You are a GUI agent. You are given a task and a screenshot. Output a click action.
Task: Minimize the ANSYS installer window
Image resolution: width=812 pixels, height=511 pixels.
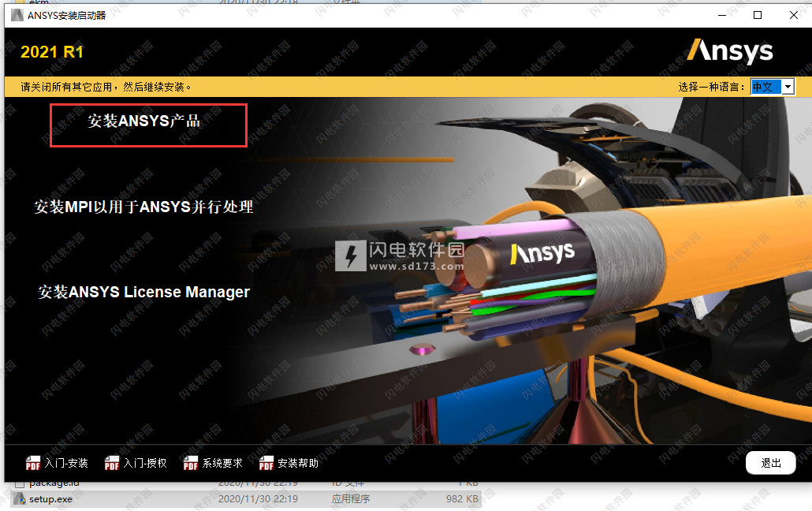pyautogui.click(x=722, y=15)
